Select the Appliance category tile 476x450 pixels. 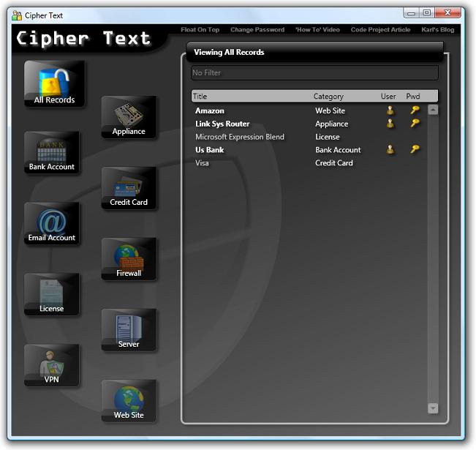pyautogui.click(x=129, y=117)
